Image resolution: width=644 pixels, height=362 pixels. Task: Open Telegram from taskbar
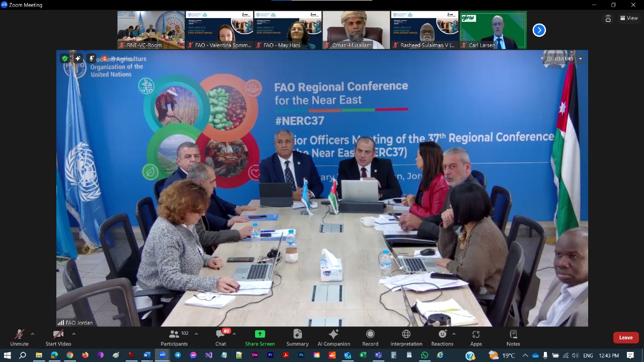point(178,355)
